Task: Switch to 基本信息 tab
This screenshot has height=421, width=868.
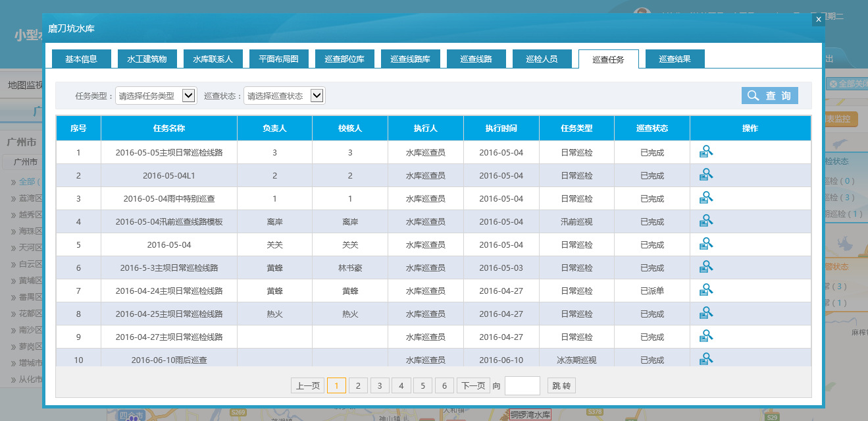Action: pos(81,59)
